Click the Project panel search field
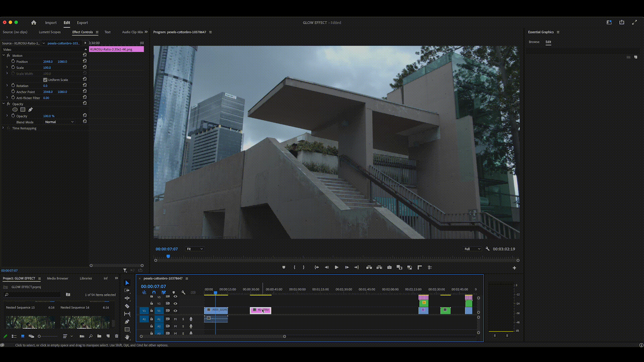This screenshot has width=644, height=362. 33,295
